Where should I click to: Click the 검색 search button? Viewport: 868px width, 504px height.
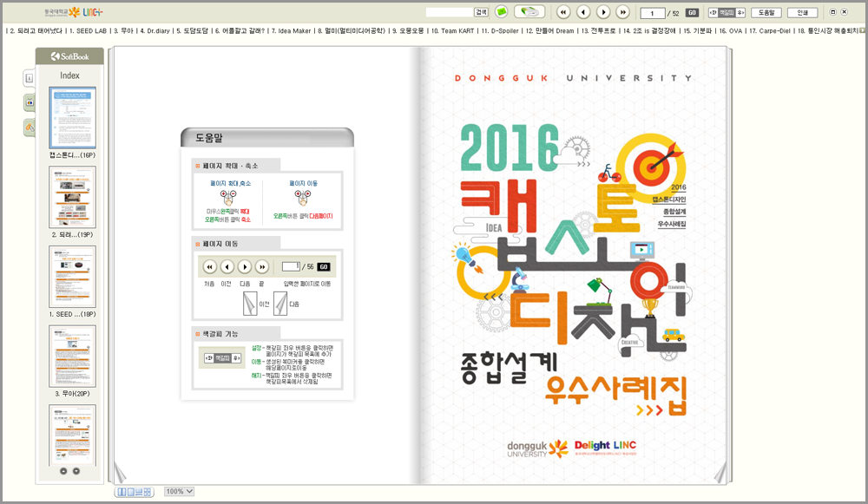point(481,12)
